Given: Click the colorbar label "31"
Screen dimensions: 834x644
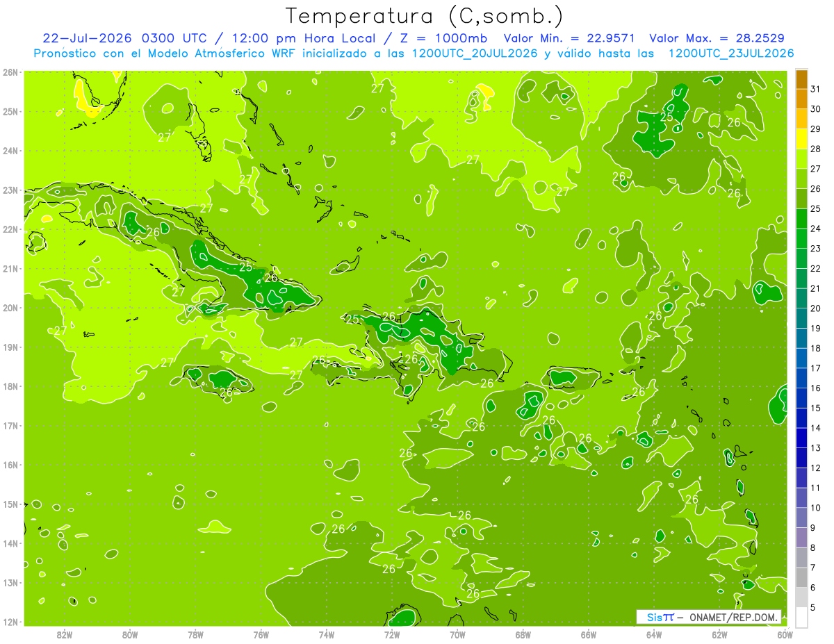Looking at the screenshot, I should click(x=816, y=89).
